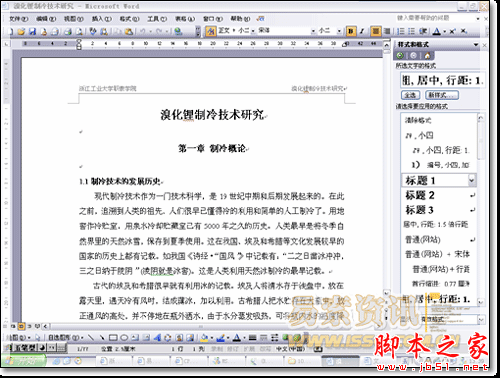Viewport: 500px width, 378px height.
Task: Click the Print icon
Action: click(x=68, y=31)
